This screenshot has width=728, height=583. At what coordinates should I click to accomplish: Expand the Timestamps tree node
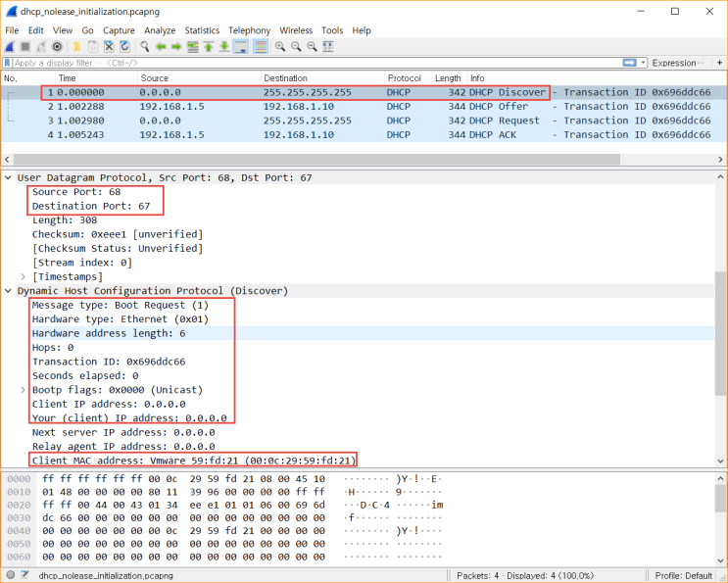(x=23, y=276)
